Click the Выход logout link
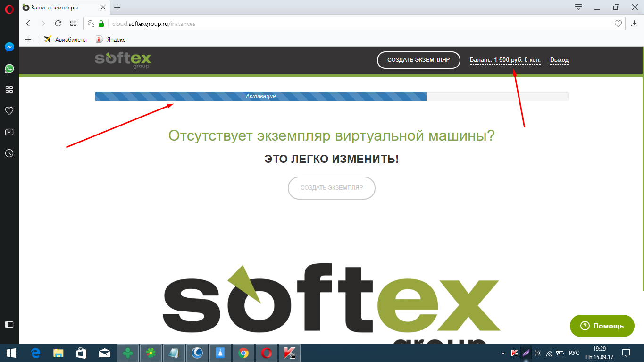This screenshot has width=644, height=362. (559, 60)
